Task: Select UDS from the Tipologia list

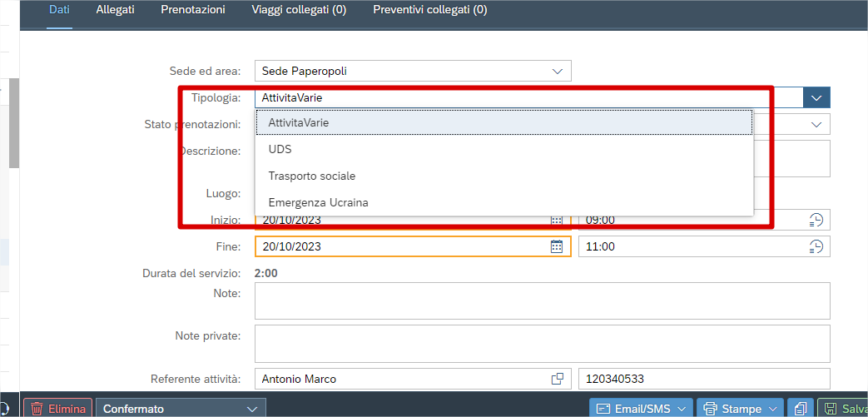Action: (280, 150)
